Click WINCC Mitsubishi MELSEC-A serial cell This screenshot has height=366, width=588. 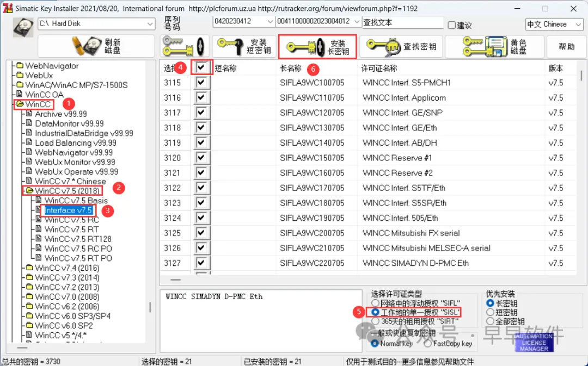(x=426, y=248)
